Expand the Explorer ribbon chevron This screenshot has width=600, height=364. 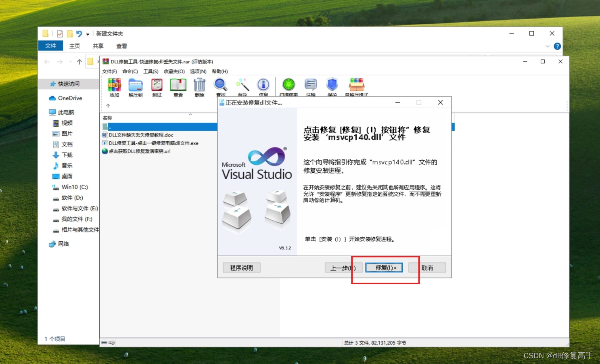(x=548, y=46)
